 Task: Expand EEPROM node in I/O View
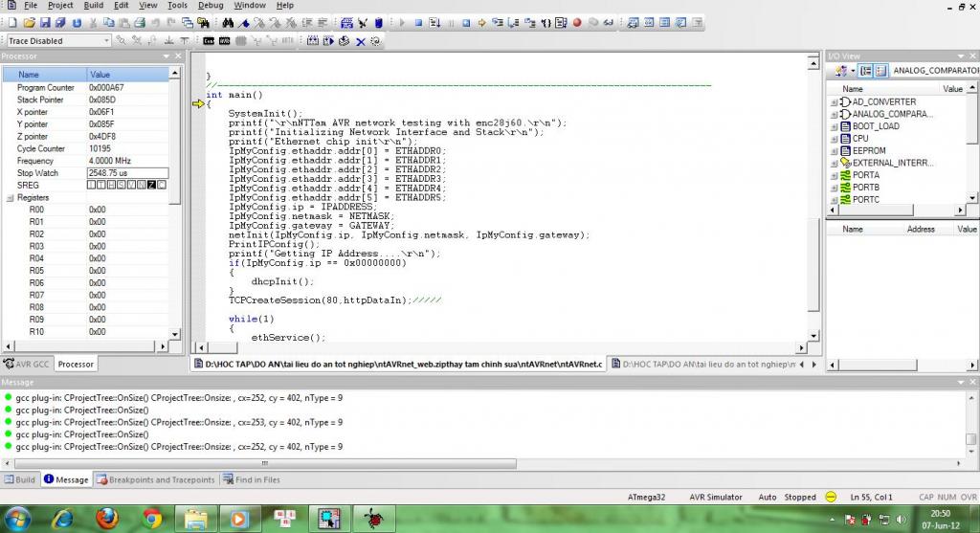[x=834, y=150]
